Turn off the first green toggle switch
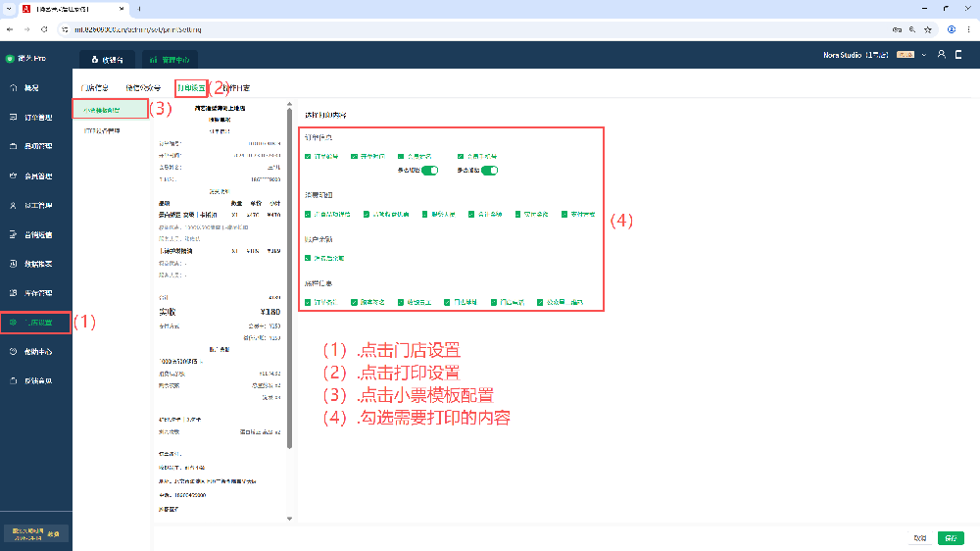 [x=428, y=171]
